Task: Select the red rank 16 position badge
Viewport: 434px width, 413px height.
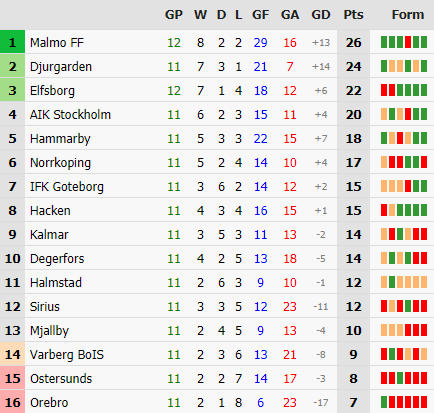Action: 12,403
